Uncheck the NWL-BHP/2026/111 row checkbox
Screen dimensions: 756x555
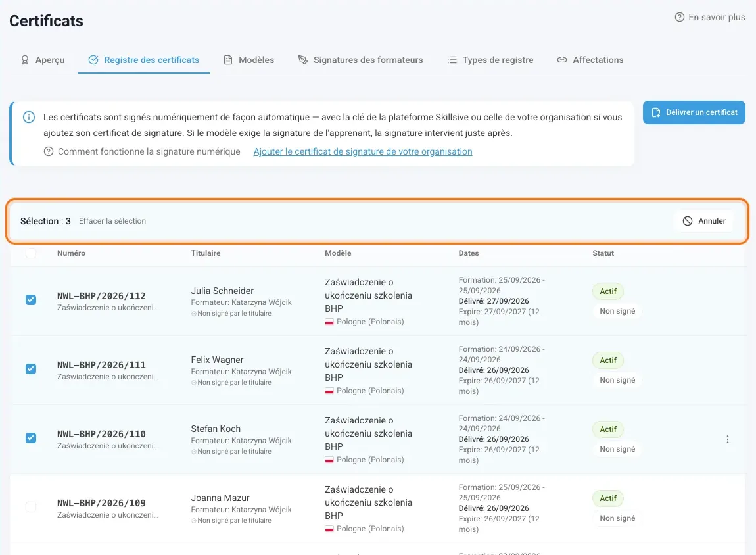point(31,369)
